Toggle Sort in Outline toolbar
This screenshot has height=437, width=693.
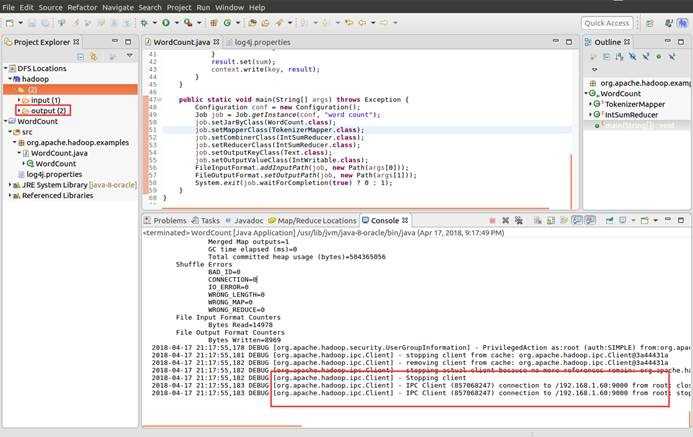[x=620, y=57]
